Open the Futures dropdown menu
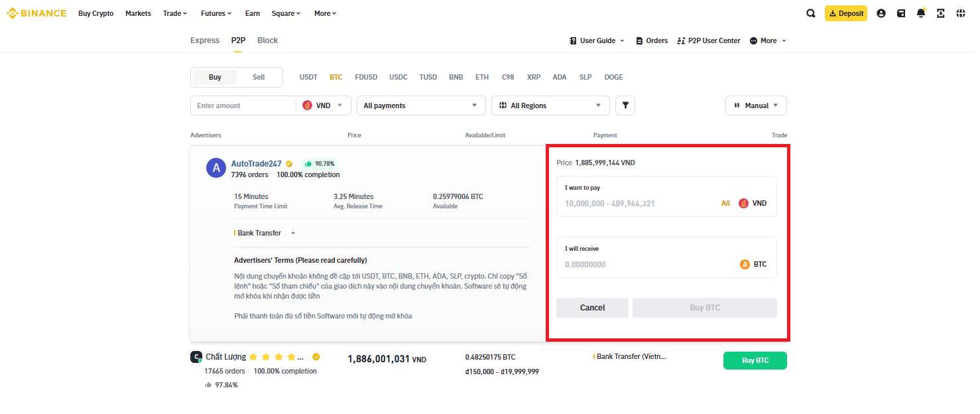Image resolution: width=980 pixels, height=414 pixels. 216,13
